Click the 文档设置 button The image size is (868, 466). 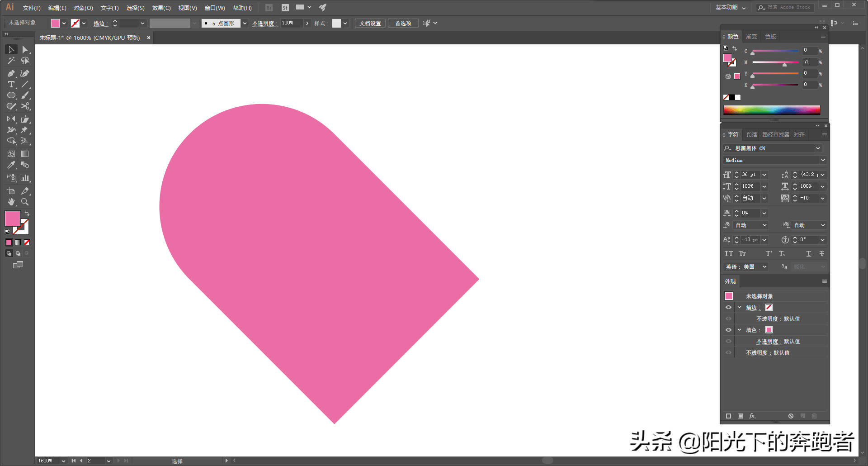(370, 24)
